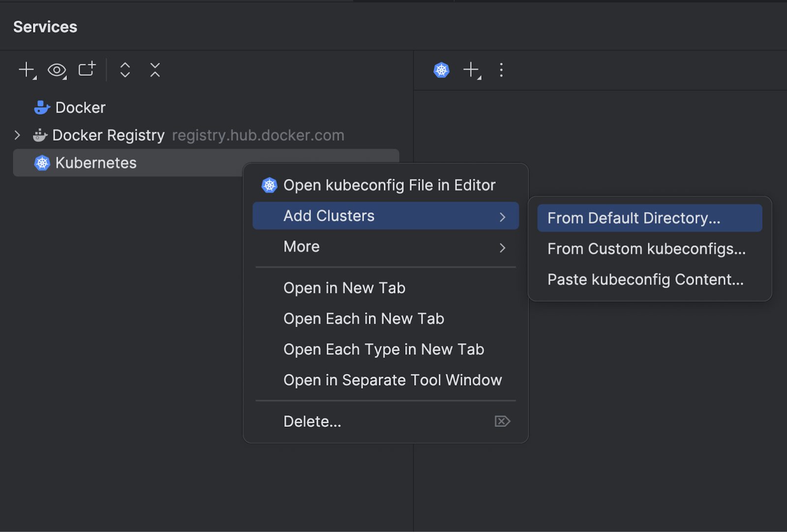Choose From Custom kubeconfigs... option

(650, 249)
